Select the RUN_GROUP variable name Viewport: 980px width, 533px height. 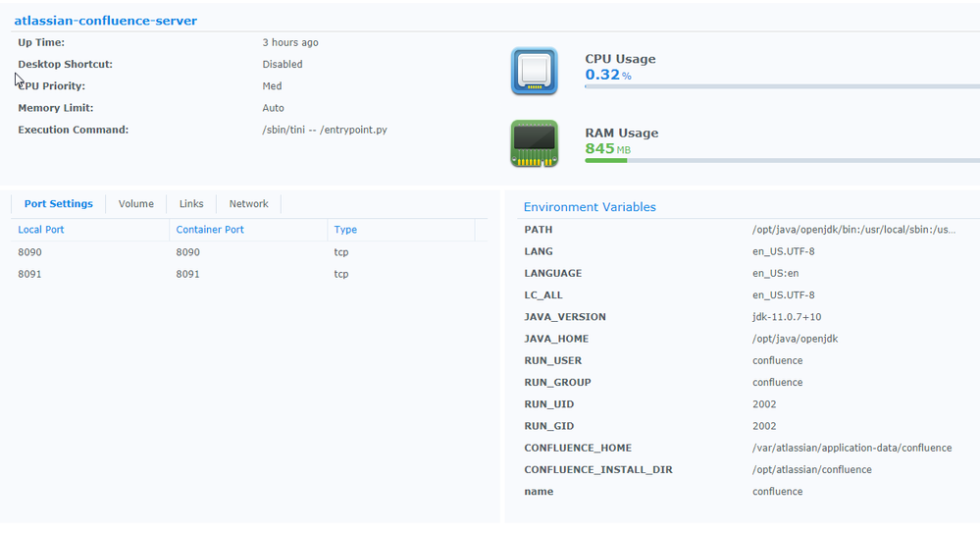pos(557,382)
